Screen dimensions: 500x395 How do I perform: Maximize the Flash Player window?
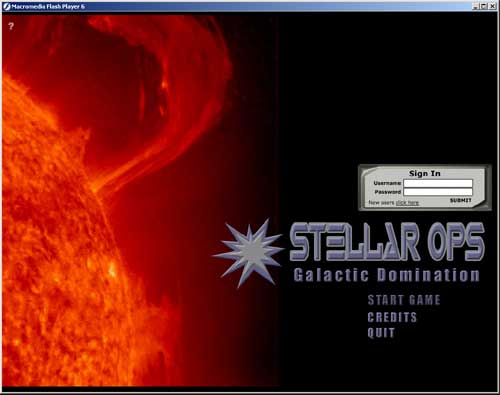pyautogui.click(x=484, y=6)
